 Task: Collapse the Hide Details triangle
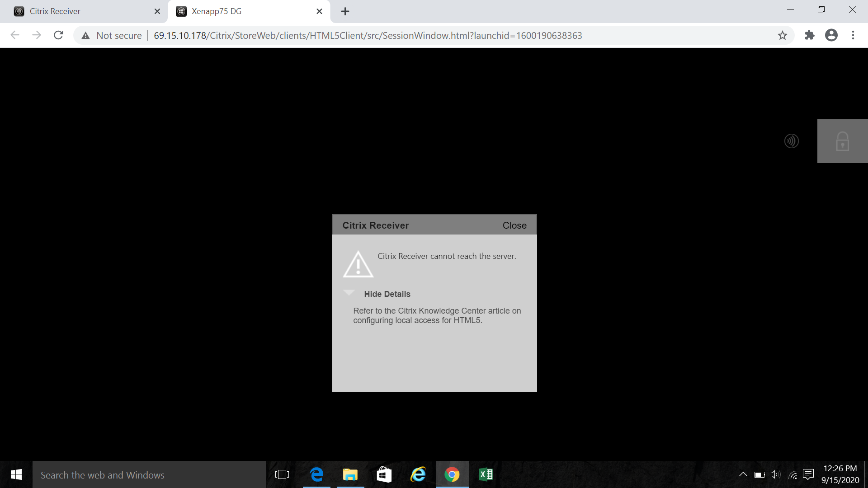(349, 293)
